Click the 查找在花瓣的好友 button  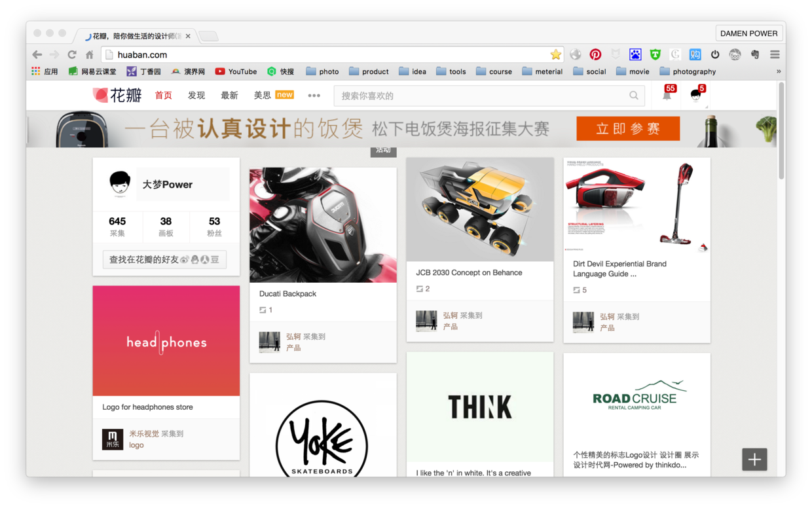[164, 260]
